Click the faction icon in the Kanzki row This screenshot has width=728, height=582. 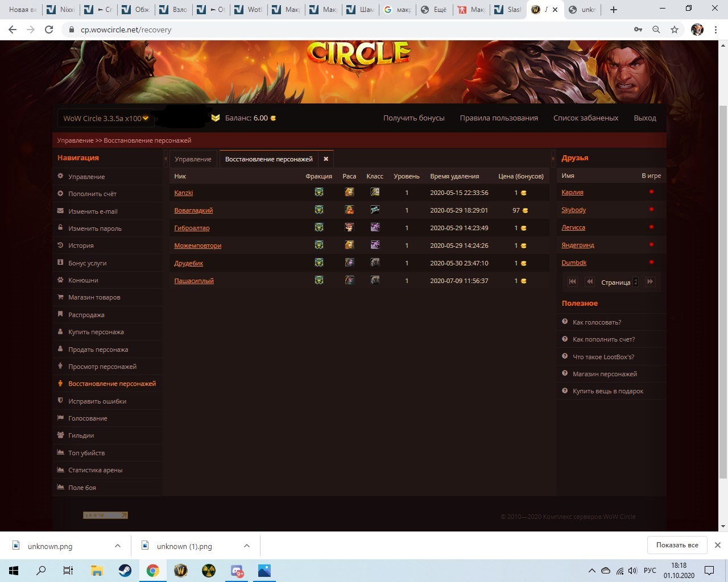(x=319, y=193)
